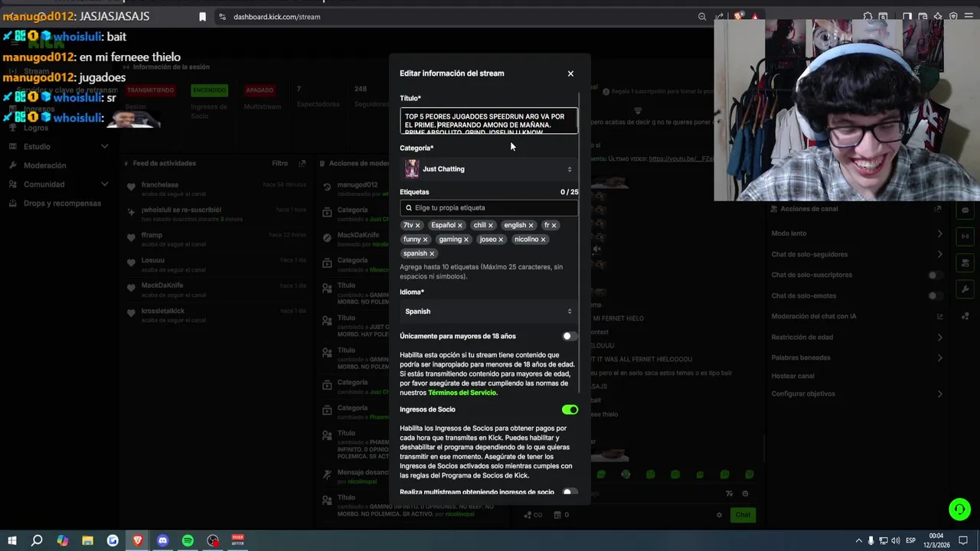Screen dimensions: 980x551
Task: Click the browser address bar URL
Action: pyautogui.click(x=276, y=17)
